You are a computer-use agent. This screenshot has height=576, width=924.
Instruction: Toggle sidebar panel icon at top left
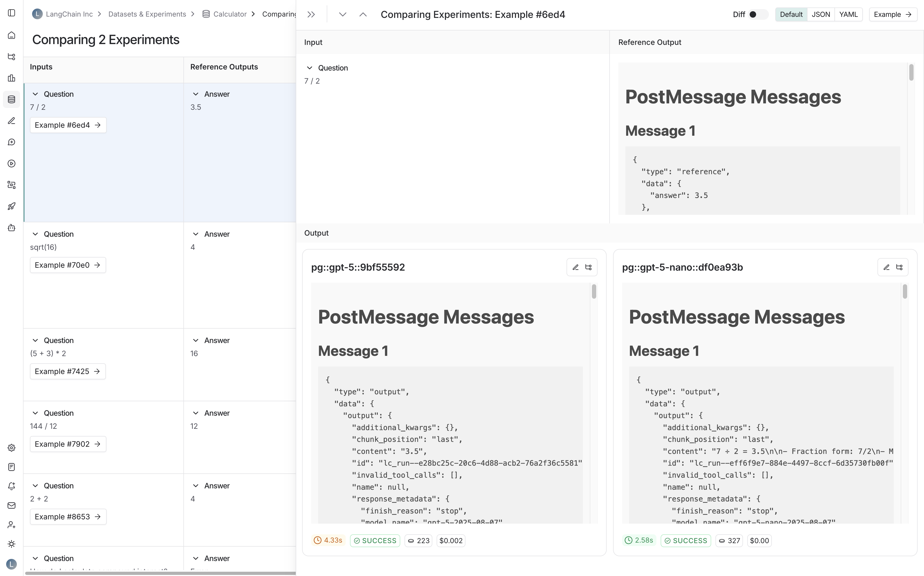tap(11, 13)
